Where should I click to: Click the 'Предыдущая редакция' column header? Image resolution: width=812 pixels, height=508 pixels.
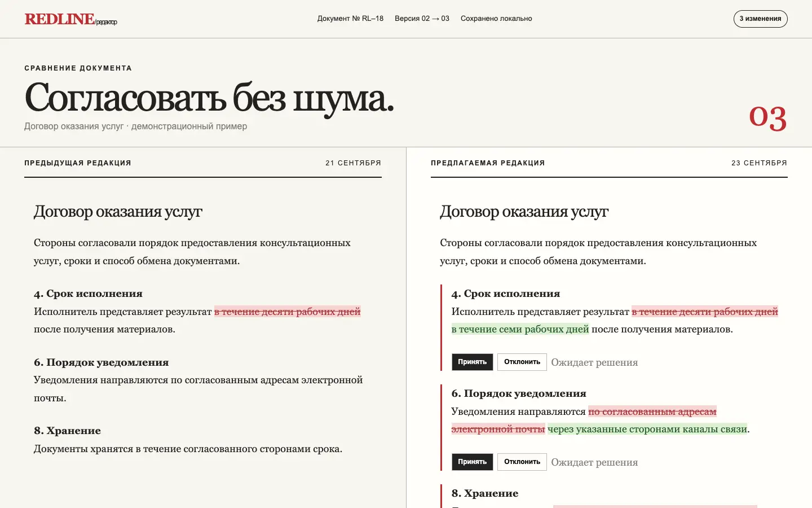(x=78, y=163)
